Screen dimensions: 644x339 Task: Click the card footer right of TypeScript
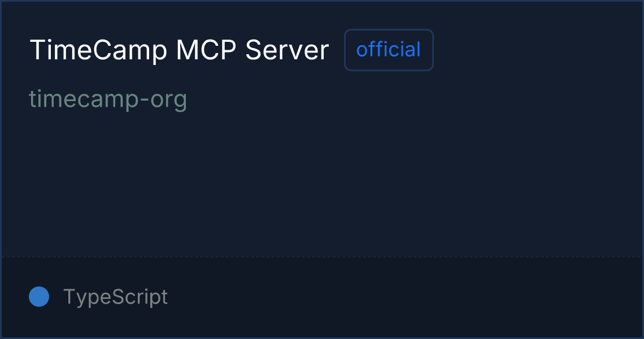(404, 297)
